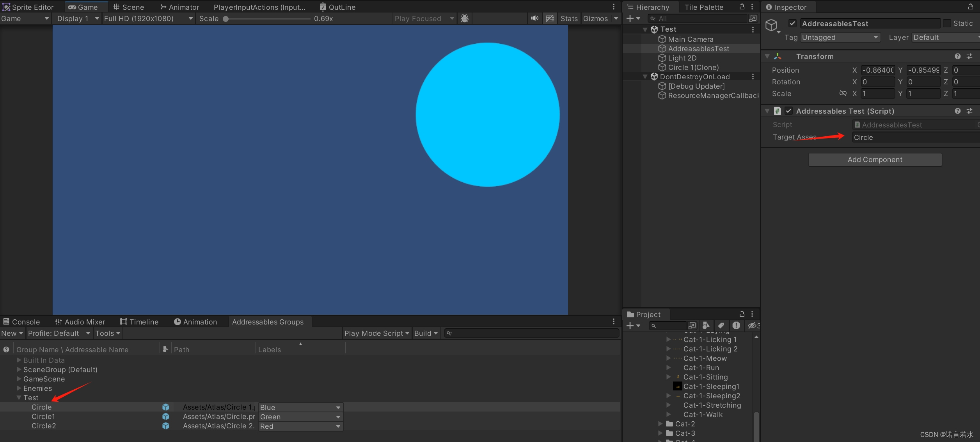This screenshot has width=980, height=442.
Task: Open the Profile: Default menu
Action: pyautogui.click(x=59, y=333)
